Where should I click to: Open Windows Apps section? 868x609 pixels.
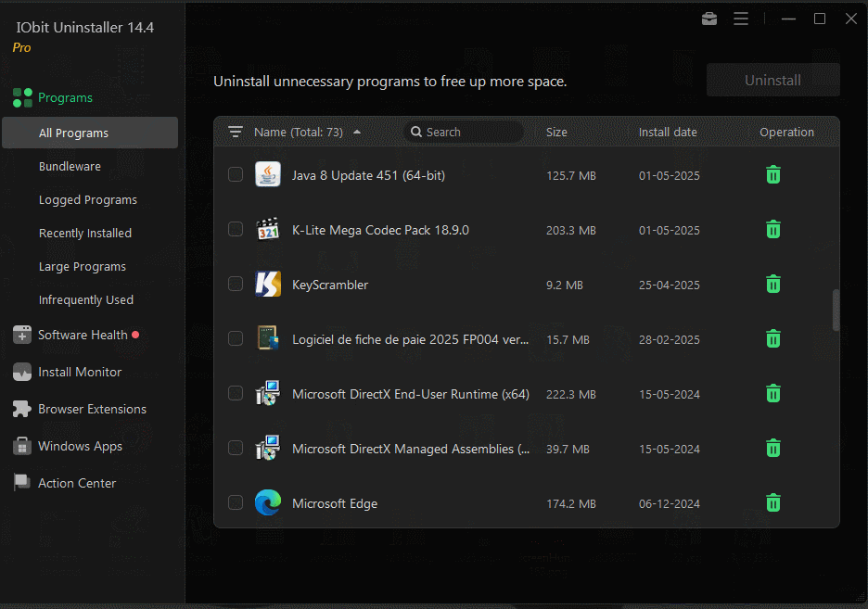pyautogui.click(x=81, y=446)
